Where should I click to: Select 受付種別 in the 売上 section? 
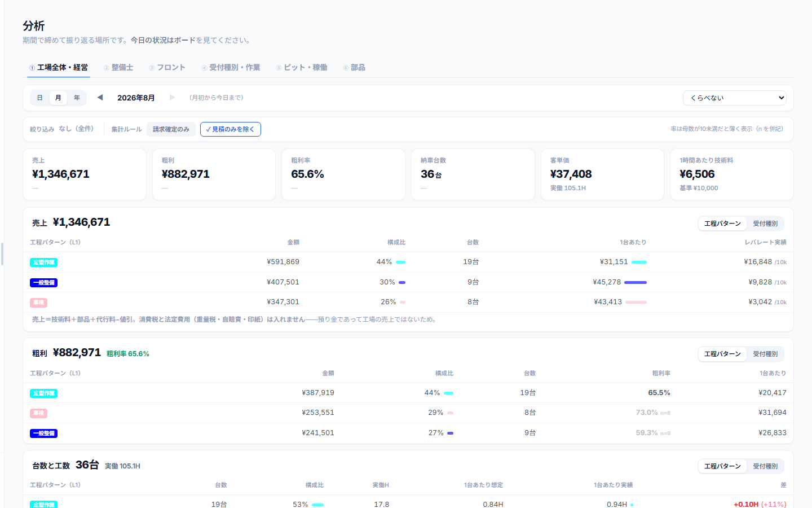[x=765, y=224]
